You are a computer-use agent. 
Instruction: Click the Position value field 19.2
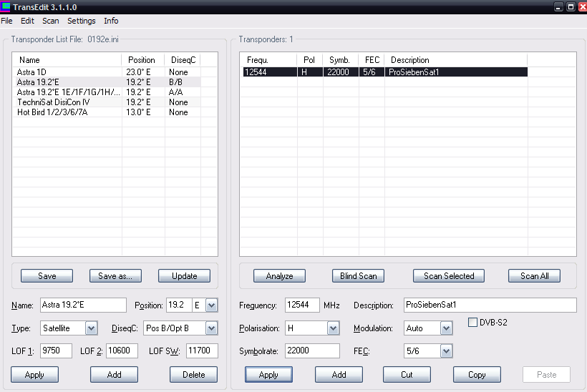point(179,305)
